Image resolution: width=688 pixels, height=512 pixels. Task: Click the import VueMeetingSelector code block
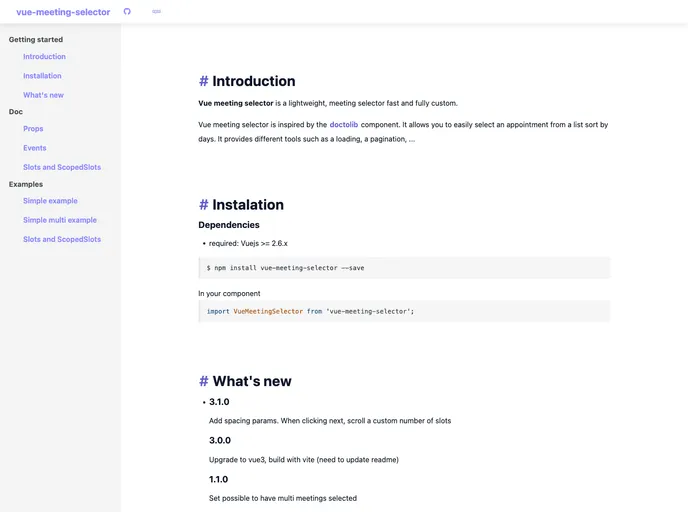pos(404,311)
